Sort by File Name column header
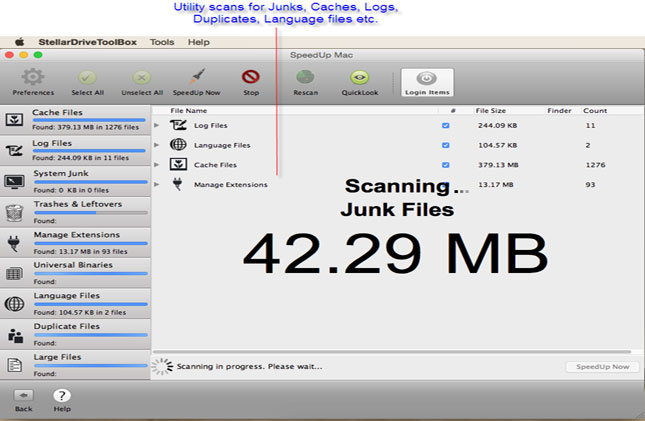 [x=188, y=110]
